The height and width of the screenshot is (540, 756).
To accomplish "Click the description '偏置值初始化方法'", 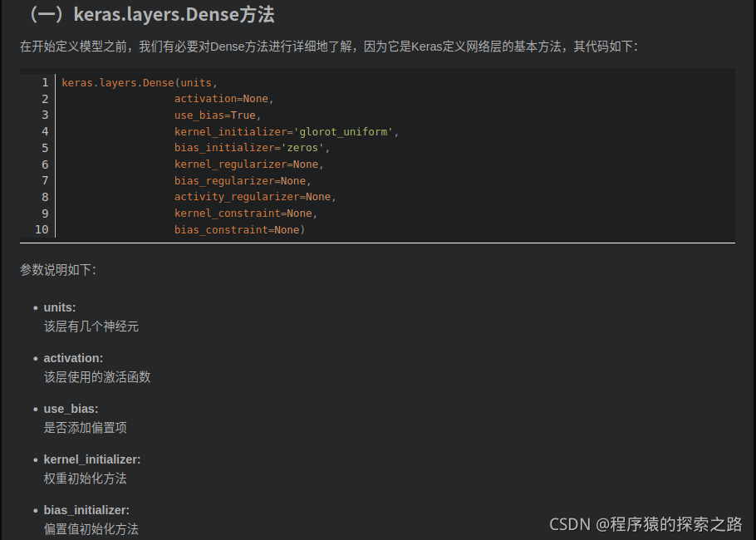I will [91, 529].
